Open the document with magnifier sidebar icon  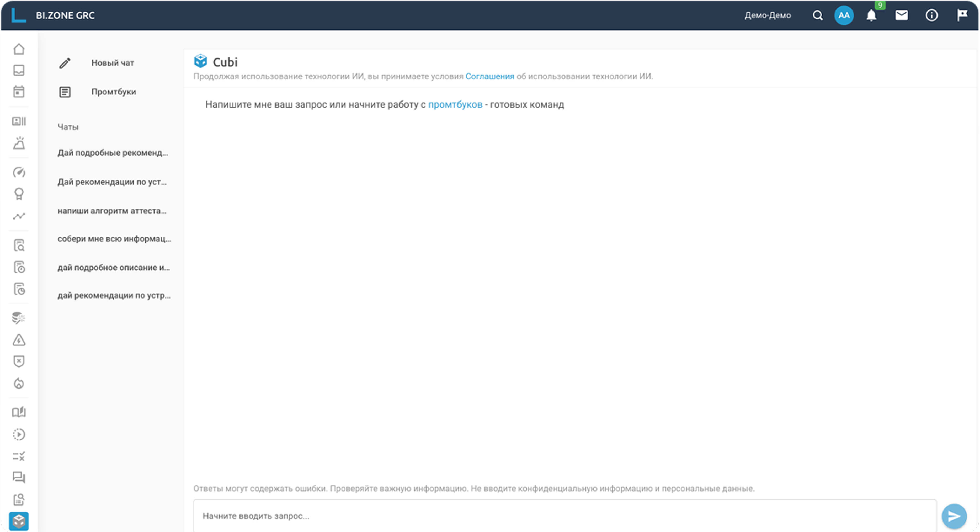19,246
